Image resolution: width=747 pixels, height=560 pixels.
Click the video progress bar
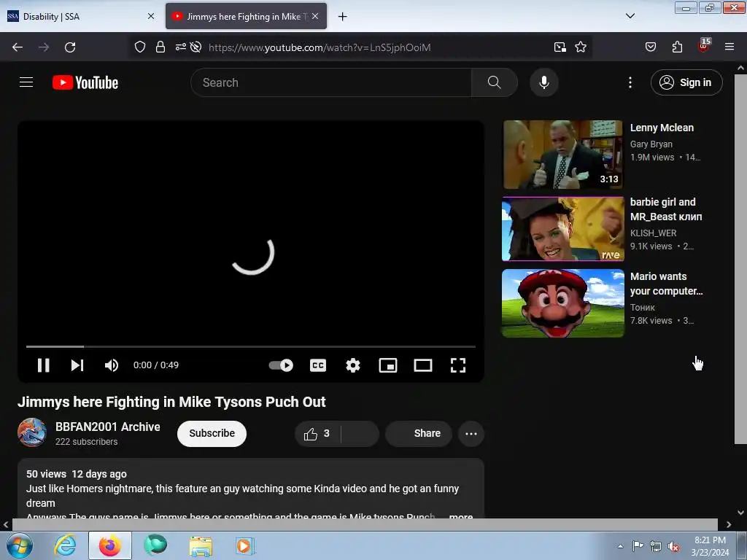pos(251,346)
